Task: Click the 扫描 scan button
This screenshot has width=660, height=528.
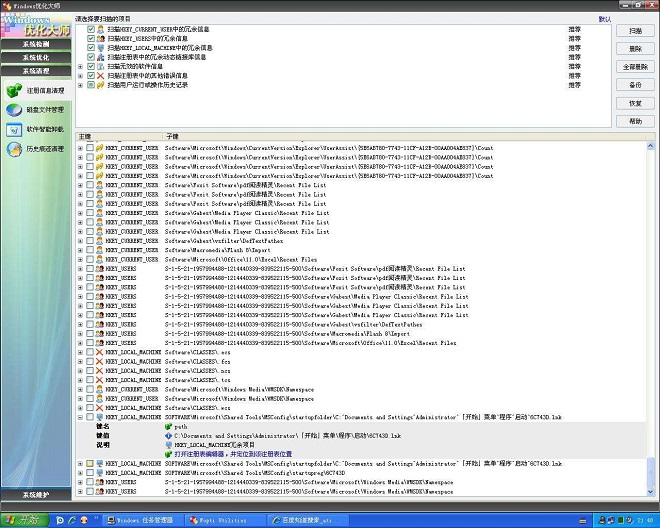Action: point(635,31)
